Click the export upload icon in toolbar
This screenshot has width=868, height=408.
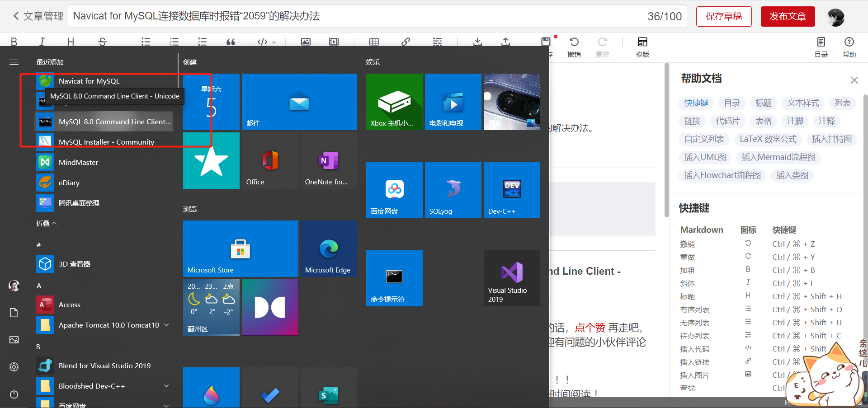tap(506, 42)
